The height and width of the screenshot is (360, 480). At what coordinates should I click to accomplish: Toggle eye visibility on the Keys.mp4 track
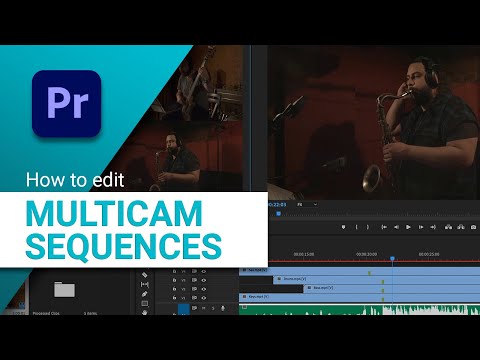[204, 298]
